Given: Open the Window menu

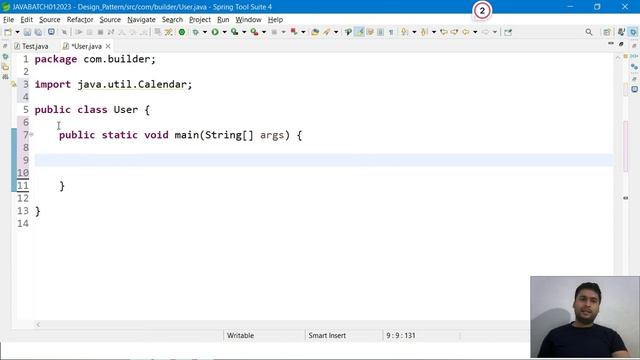Looking at the screenshot, I should coord(248,20).
